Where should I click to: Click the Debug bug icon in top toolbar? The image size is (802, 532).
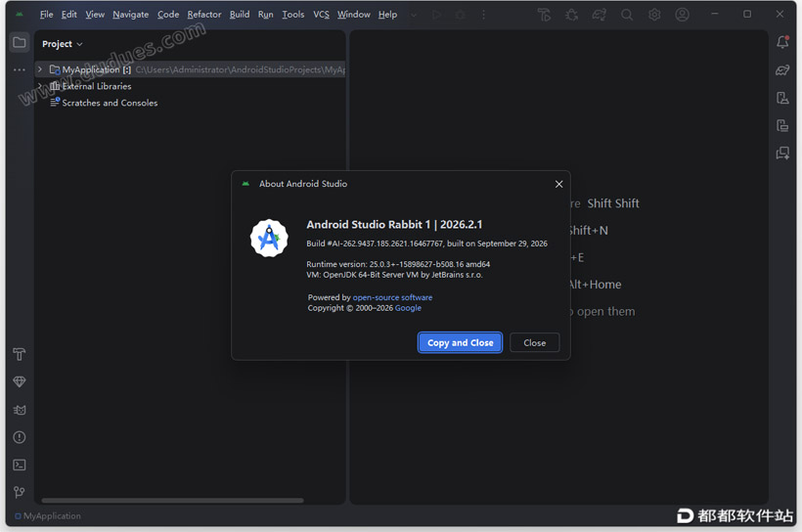pos(571,15)
